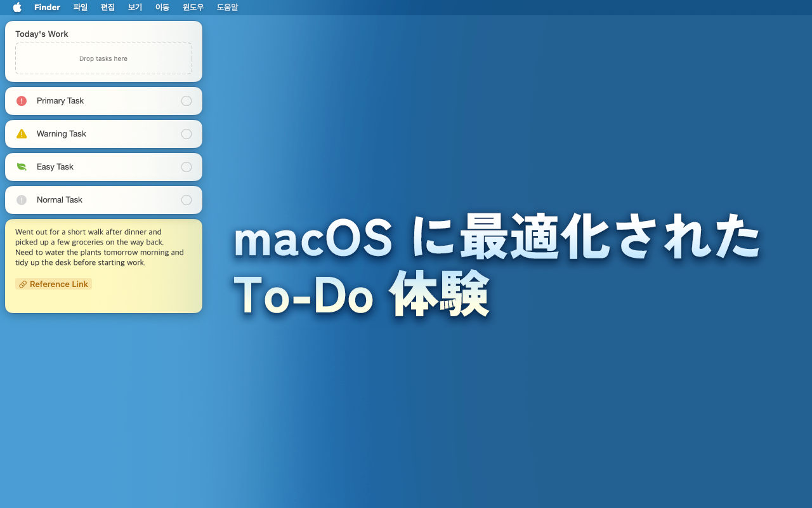Toggle Easy Task completion circle
The width and height of the screenshot is (812, 508).
[x=187, y=167]
